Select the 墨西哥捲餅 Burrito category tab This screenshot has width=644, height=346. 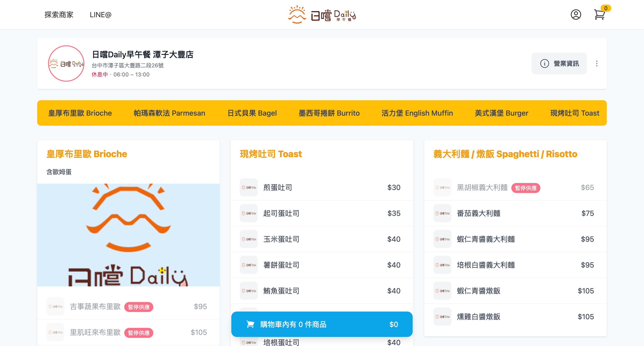(x=329, y=113)
